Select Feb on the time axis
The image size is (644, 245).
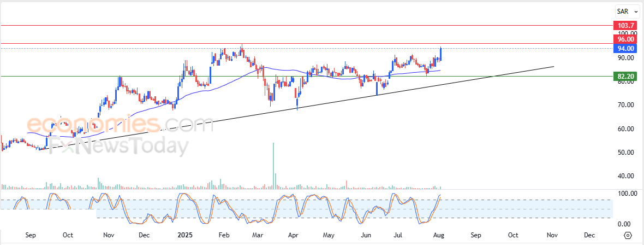tap(223, 235)
